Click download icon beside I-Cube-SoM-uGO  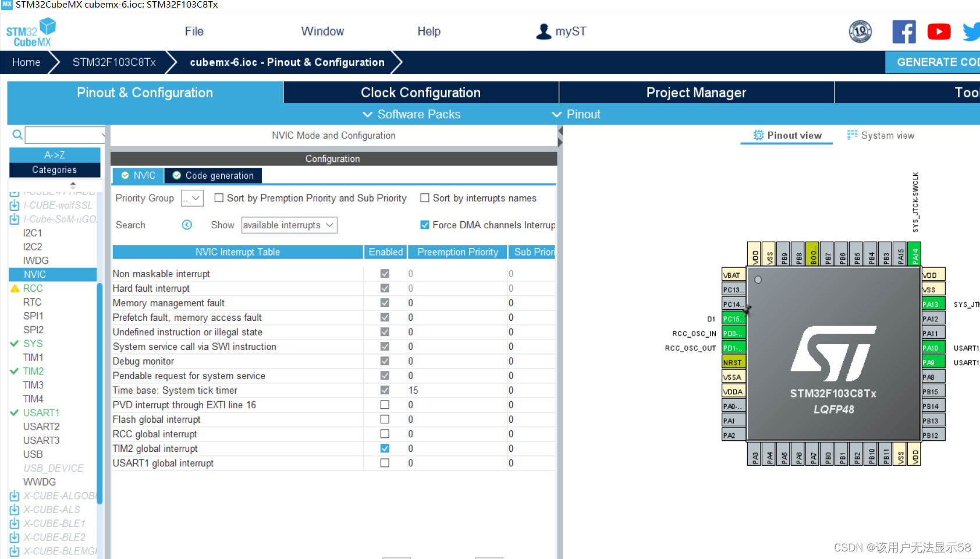[15, 220]
